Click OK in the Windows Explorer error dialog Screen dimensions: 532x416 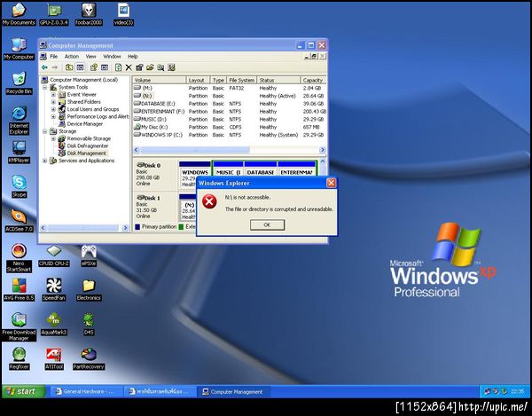pos(267,224)
